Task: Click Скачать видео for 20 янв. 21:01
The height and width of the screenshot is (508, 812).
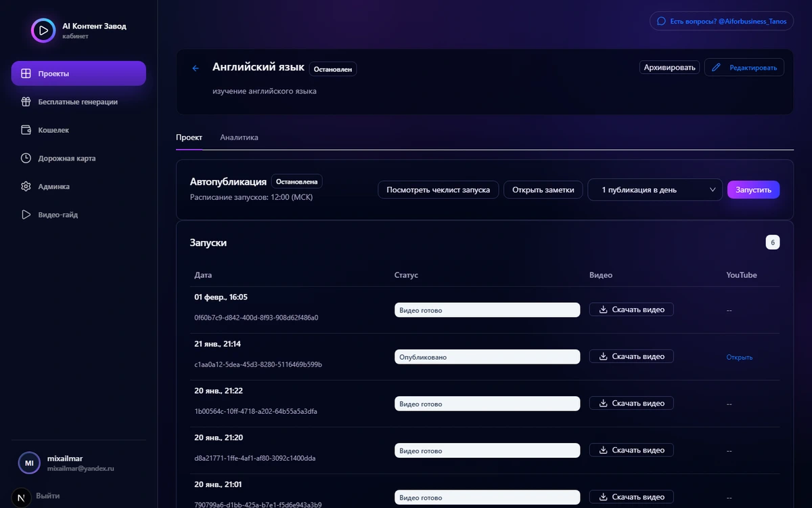Action: pyautogui.click(x=631, y=497)
